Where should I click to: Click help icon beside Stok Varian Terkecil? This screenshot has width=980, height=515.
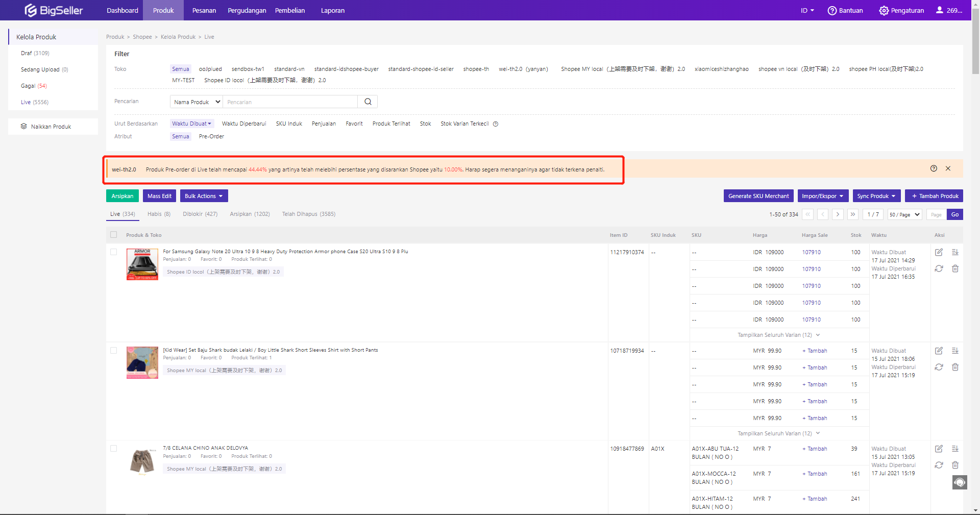coord(496,124)
